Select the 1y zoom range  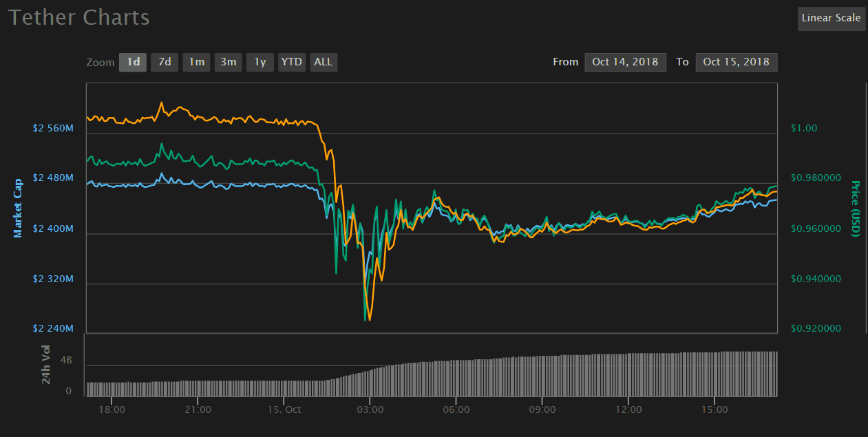point(260,62)
